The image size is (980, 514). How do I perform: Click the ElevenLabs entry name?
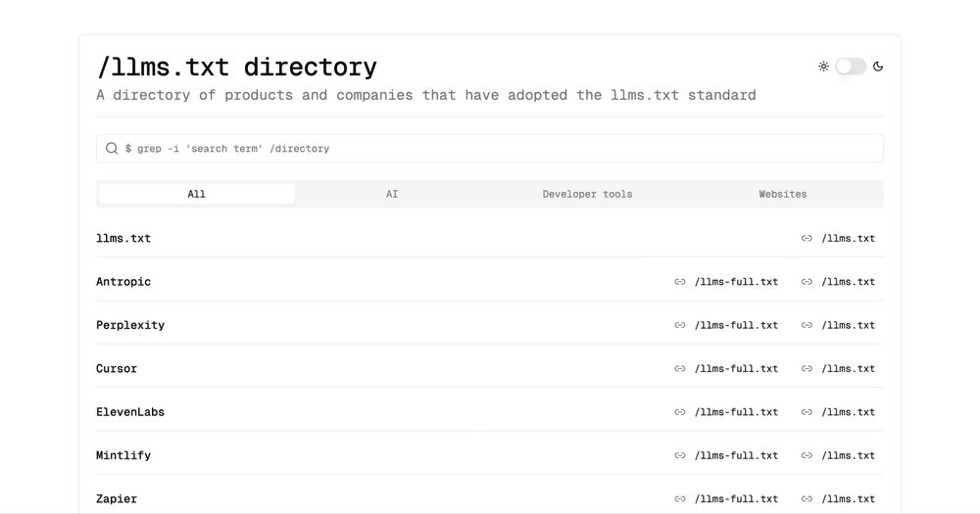[130, 411]
